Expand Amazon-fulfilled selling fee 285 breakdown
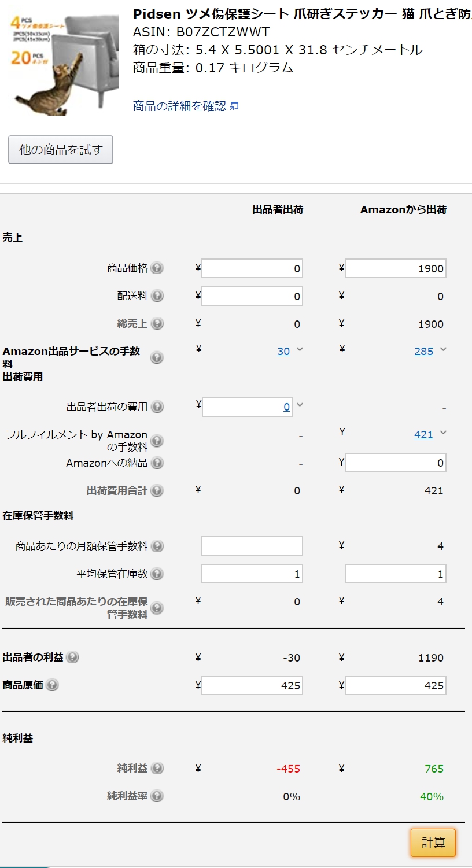472x868 pixels. click(x=443, y=349)
